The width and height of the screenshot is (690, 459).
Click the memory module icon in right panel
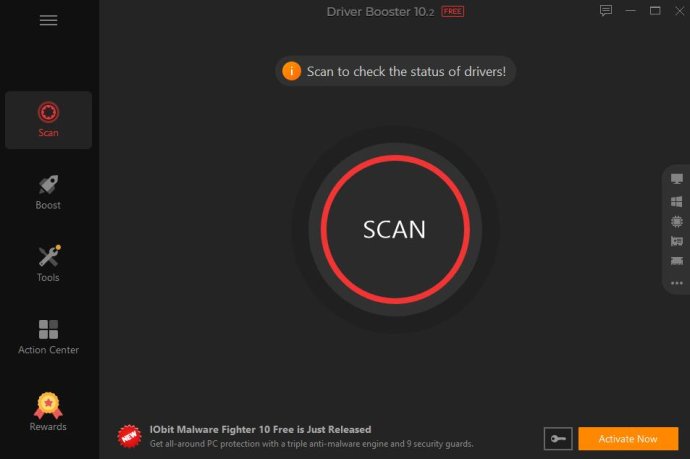[x=677, y=261]
